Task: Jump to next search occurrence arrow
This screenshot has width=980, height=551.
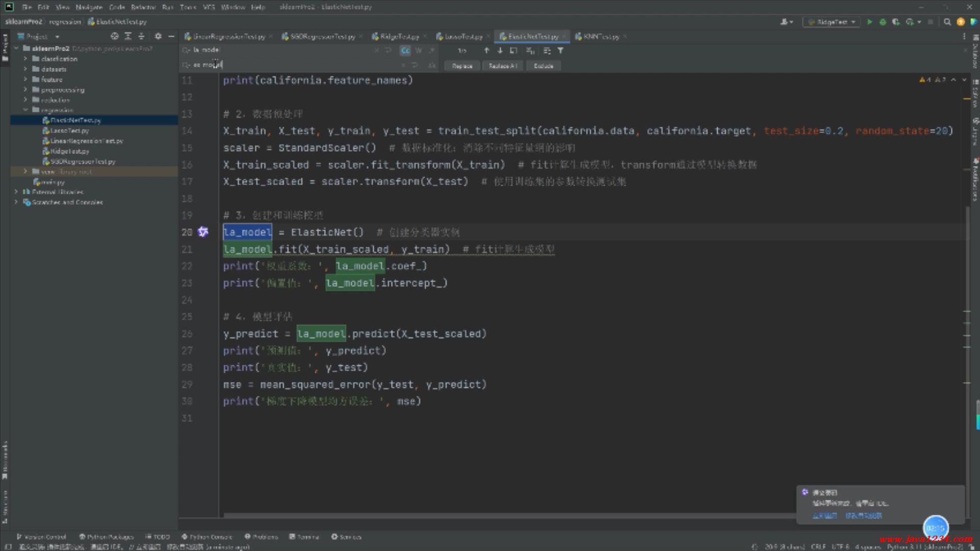Action: point(500,51)
